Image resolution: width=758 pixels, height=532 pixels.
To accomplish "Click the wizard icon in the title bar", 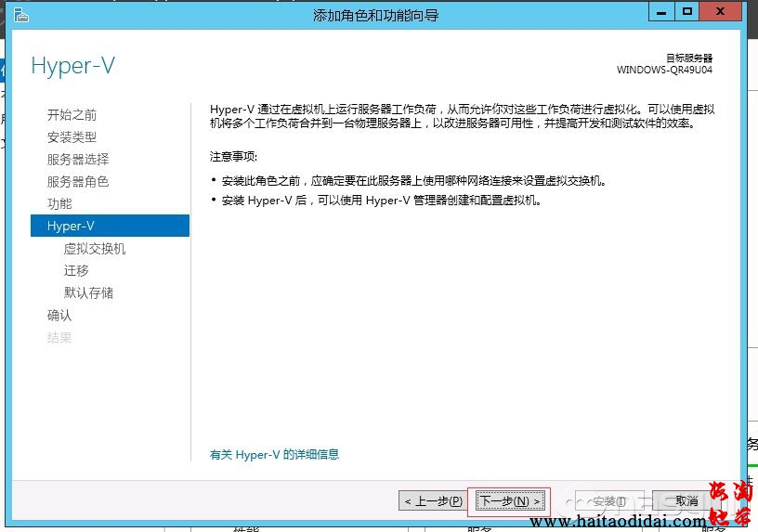I will 21,16.
